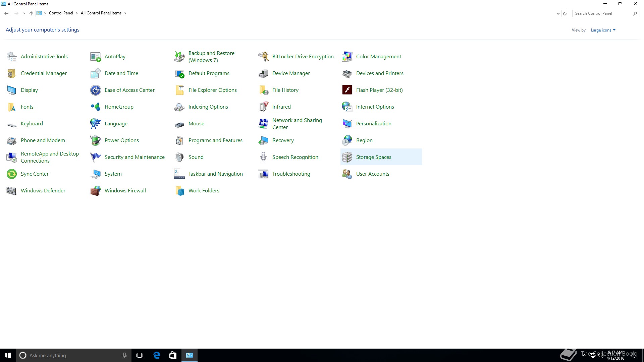Open the Credential Manager icon
This screenshot has width=644, height=362.
(12, 73)
